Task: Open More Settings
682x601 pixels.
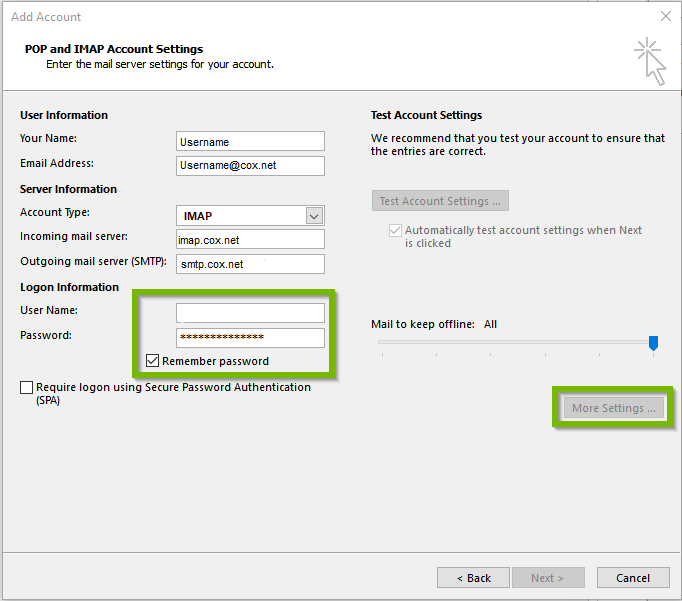Action: tap(613, 408)
